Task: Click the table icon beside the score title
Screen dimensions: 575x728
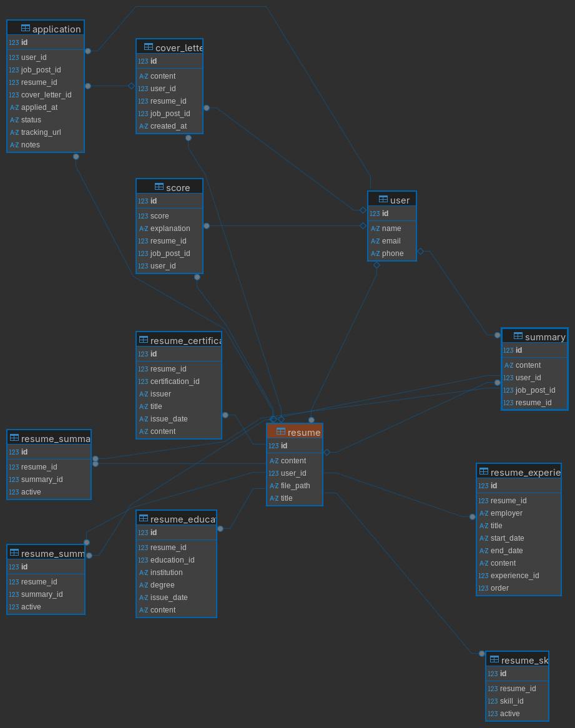Action: (x=159, y=187)
